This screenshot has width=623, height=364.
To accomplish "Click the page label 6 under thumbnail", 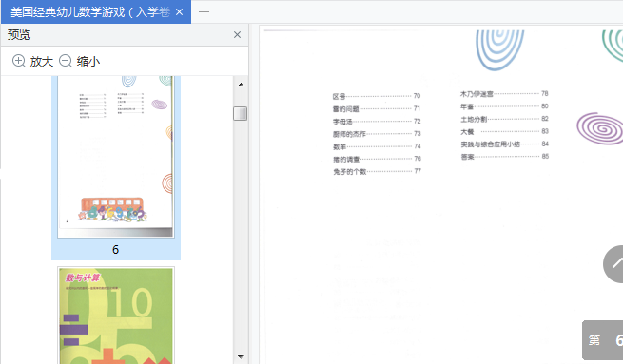I will click(116, 250).
